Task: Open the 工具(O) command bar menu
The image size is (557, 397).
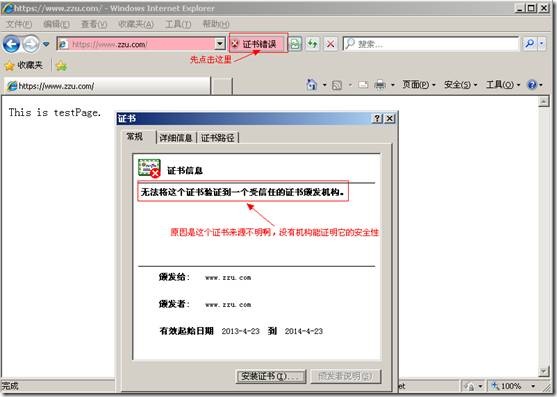Action: pos(503,85)
